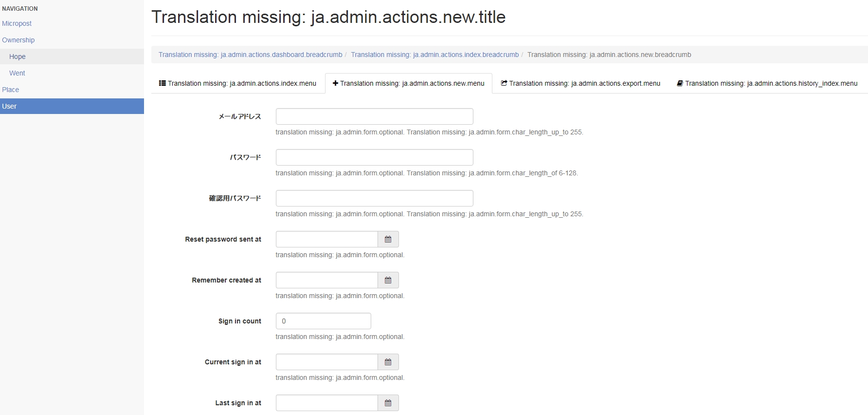Viewport: 868px width, 415px height.
Task: Click the plus icon on new menu tab
Action: pyautogui.click(x=335, y=83)
